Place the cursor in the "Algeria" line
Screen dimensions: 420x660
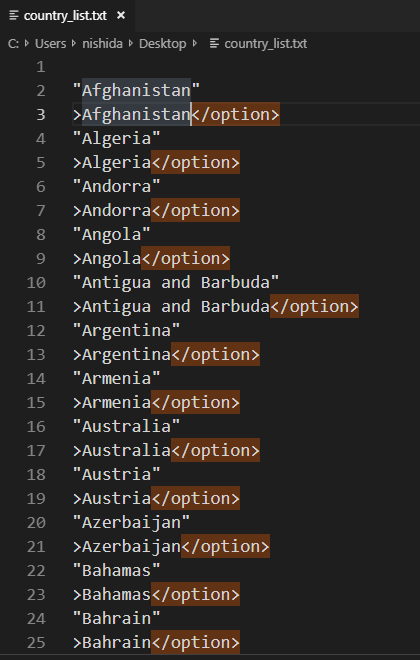(117, 138)
